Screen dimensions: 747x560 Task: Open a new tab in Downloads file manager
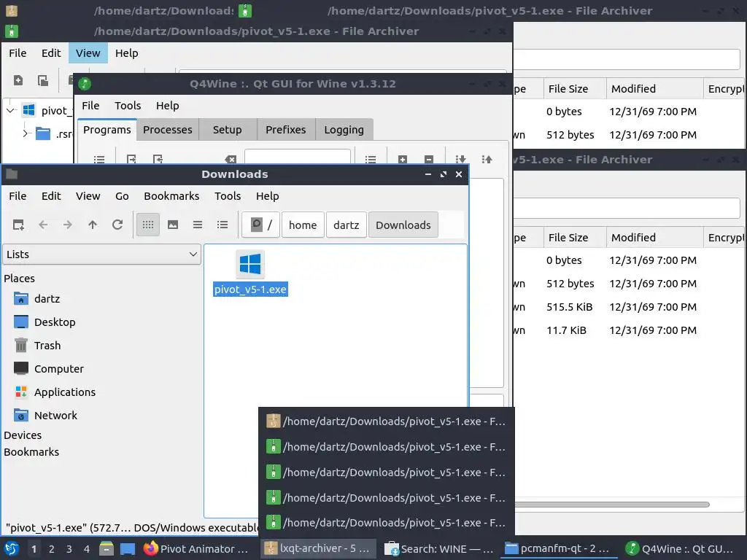pyautogui.click(x=18, y=225)
